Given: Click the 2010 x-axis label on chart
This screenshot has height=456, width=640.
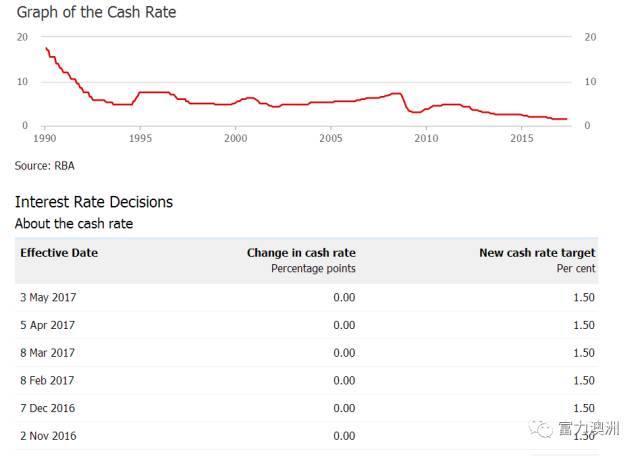Looking at the screenshot, I should click(426, 137).
